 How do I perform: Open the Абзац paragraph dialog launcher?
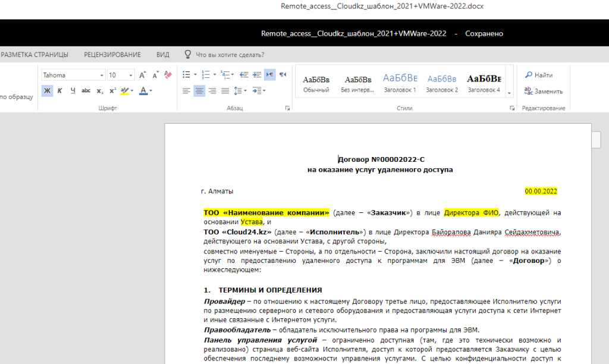pos(287,108)
